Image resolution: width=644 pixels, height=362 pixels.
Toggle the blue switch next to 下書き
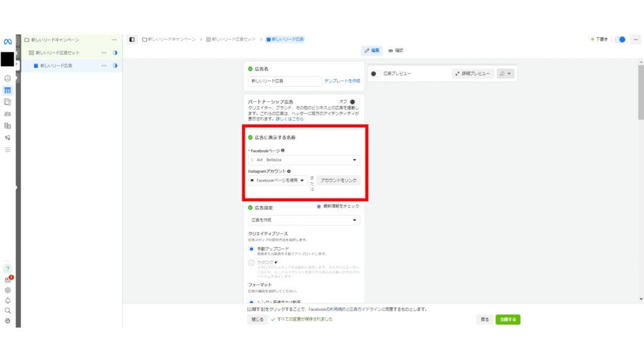(x=619, y=38)
